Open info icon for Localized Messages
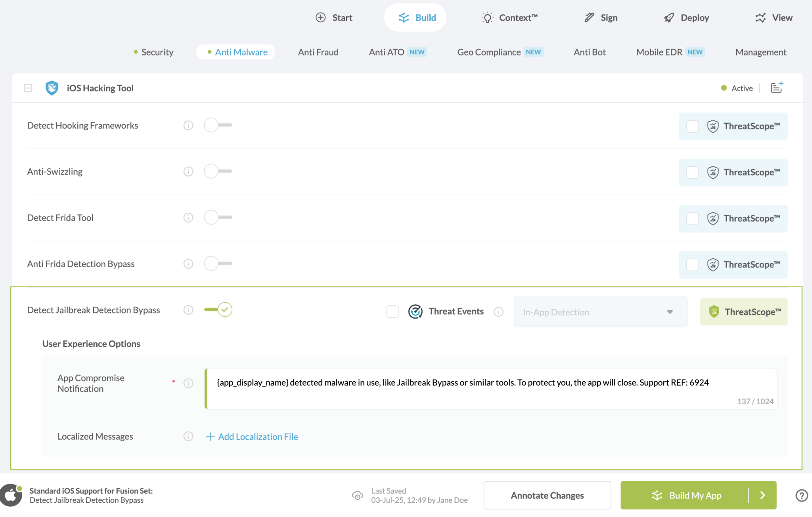 pos(188,436)
